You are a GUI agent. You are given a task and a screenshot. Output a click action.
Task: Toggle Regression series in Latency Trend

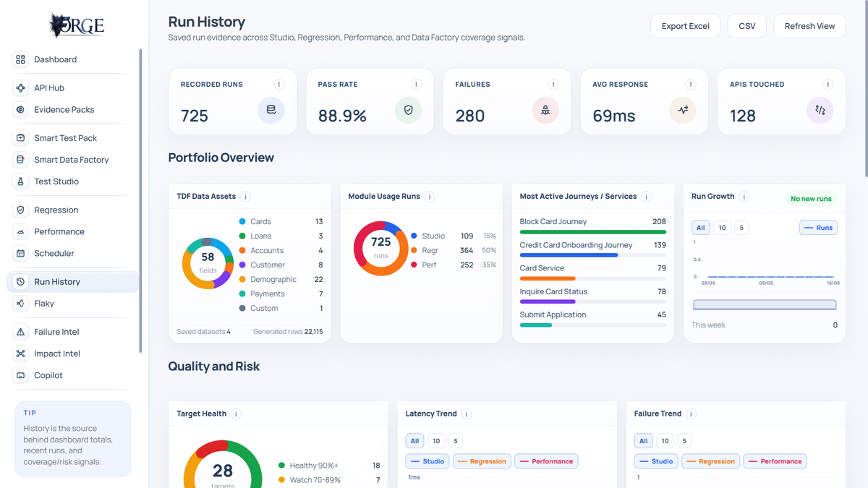(x=482, y=461)
